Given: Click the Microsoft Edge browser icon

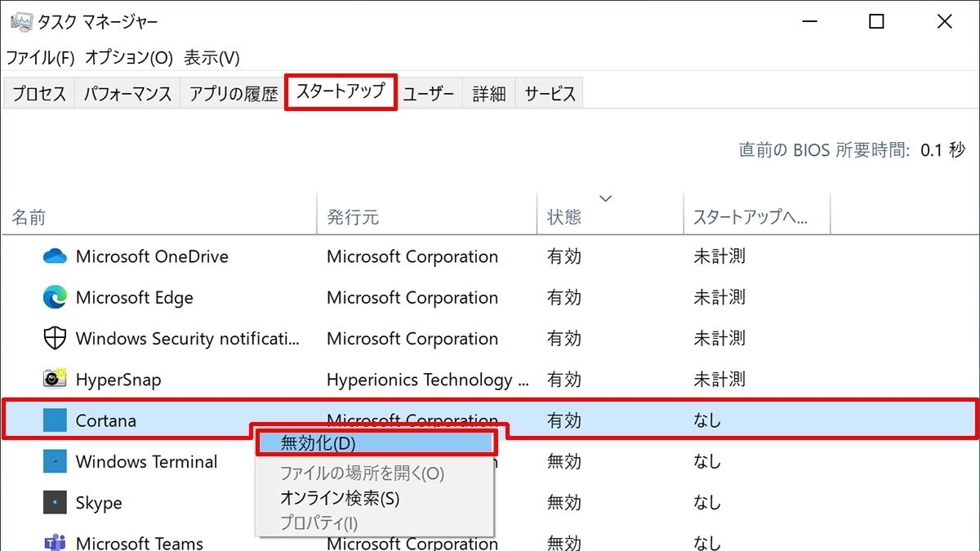Looking at the screenshot, I should [55, 297].
